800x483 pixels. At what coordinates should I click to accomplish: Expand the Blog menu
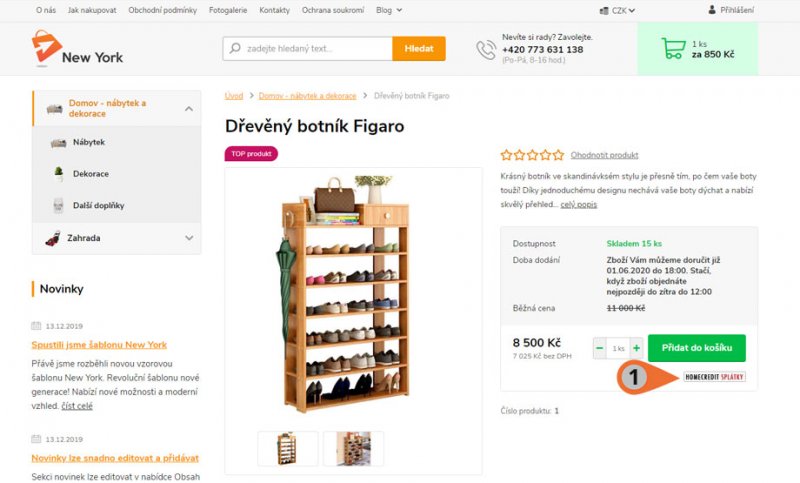tap(389, 10)
